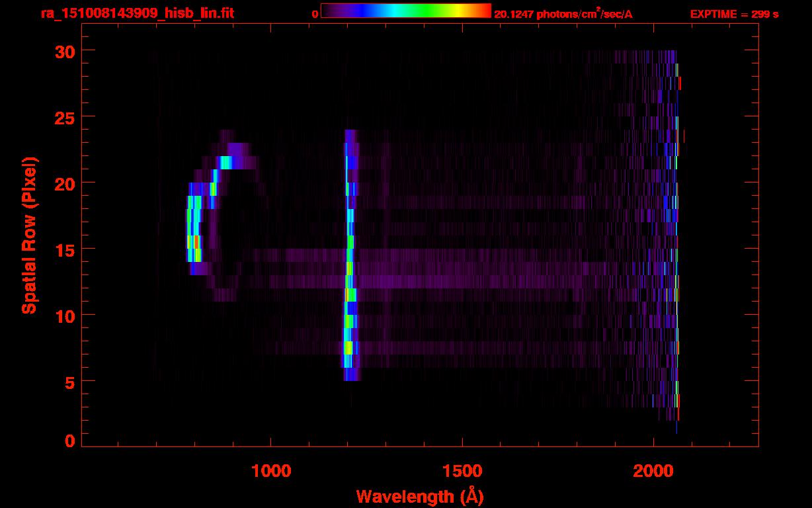This screenshot has width=812, height=508.
Task: Click the Spatial Row (Pixel) axis title
Action: pos(30,235)
